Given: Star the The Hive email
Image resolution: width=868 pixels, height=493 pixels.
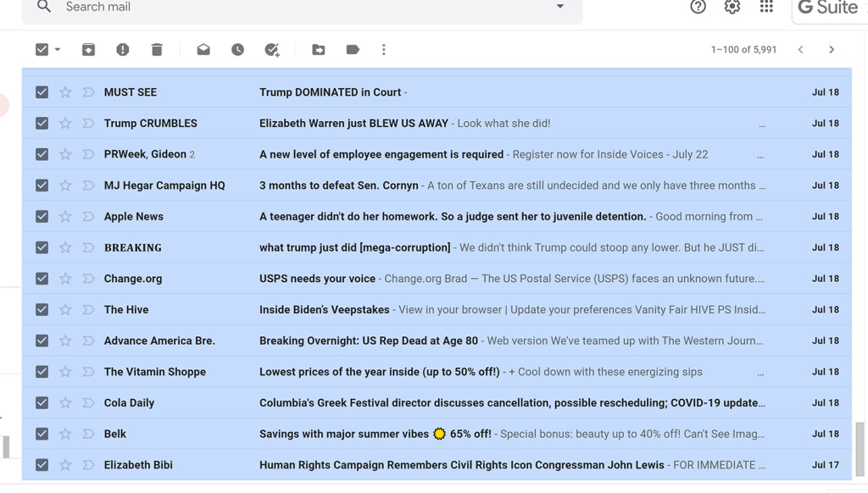Looking at the screenshot, I should click(65, 309).
